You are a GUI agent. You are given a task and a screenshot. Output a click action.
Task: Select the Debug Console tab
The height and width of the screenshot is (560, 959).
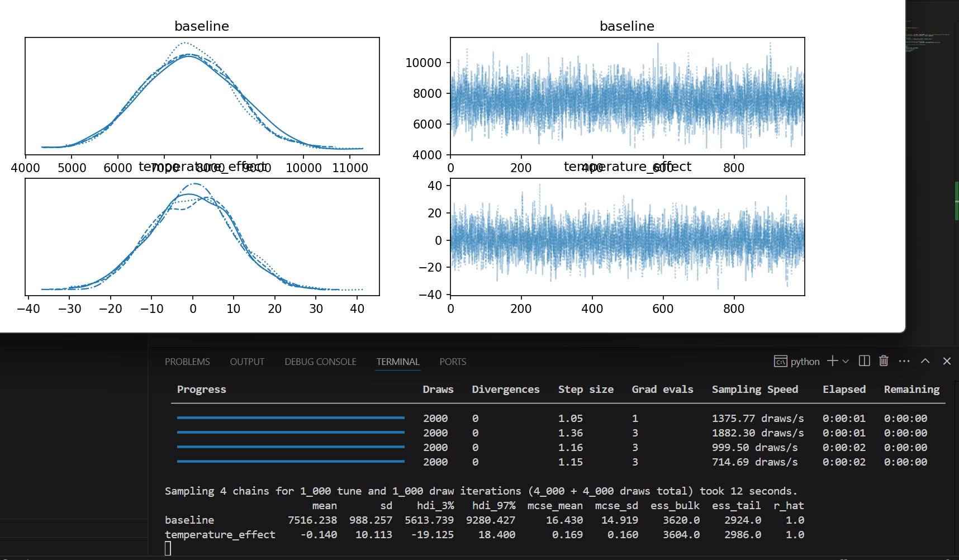click(320, 362)
